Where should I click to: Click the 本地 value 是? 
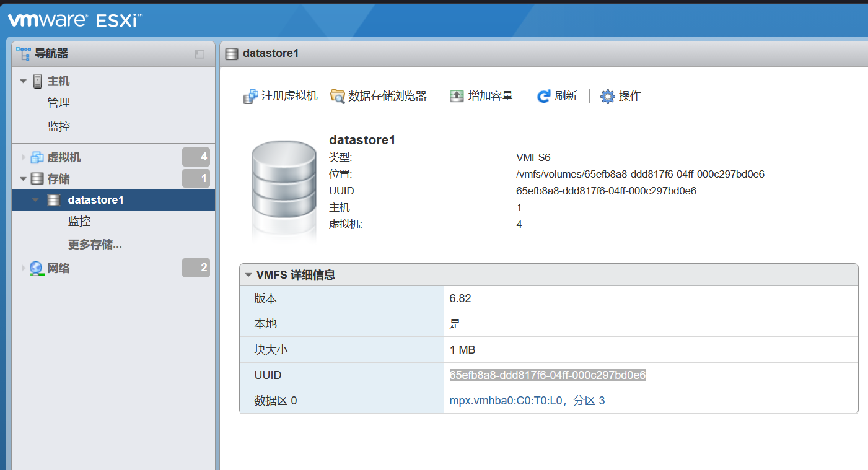(x=455, y=324)
